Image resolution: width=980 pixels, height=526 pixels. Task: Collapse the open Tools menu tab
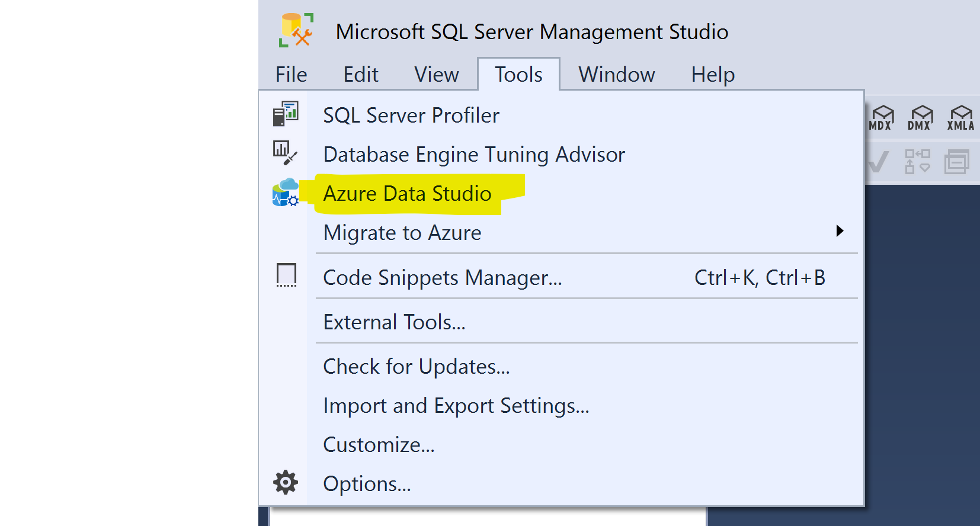click(518, 74)
